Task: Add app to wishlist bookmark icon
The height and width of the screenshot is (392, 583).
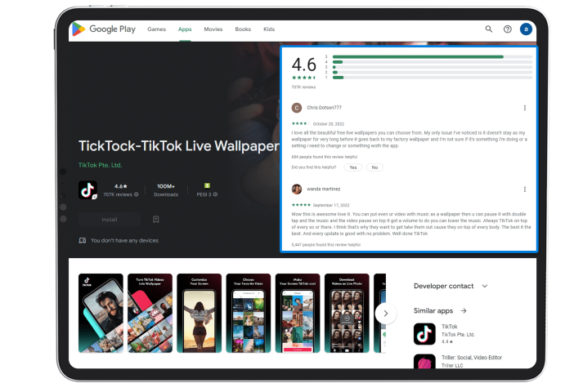Action: [x=156, y=220]
